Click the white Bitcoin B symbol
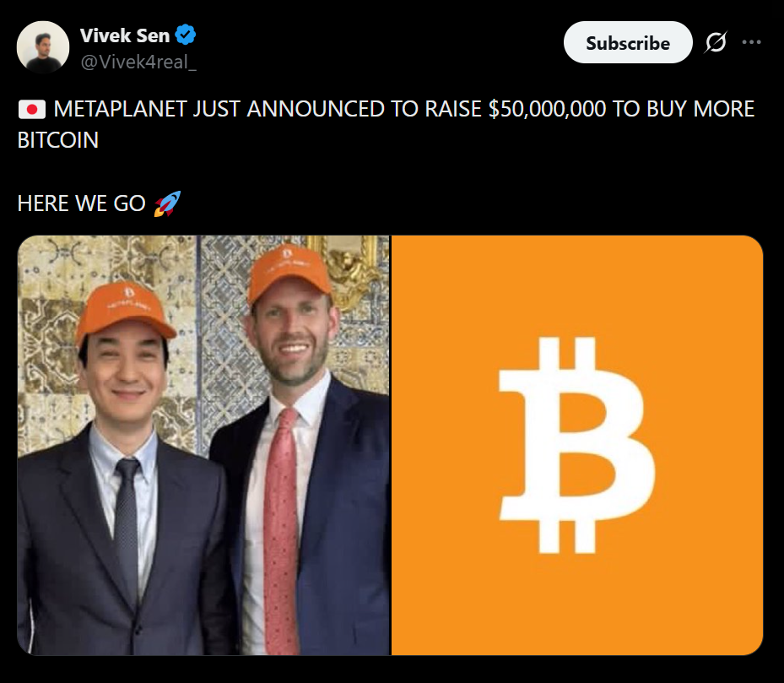Viewport: 784px width, 683px height. [x=576, y=445]
